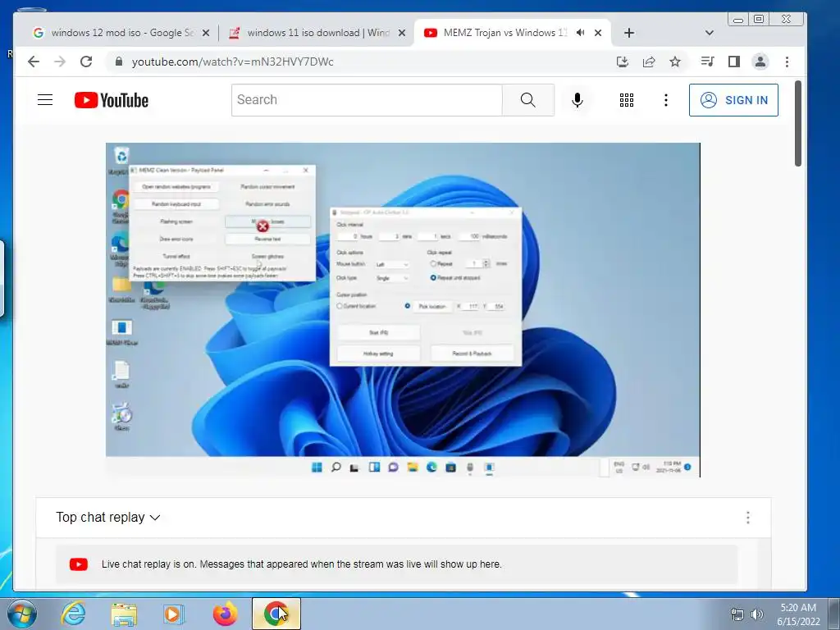Screen dimensions: 840x630
Task: Expand the Top chat replay dropdown
Action: [x=108, y=518]
